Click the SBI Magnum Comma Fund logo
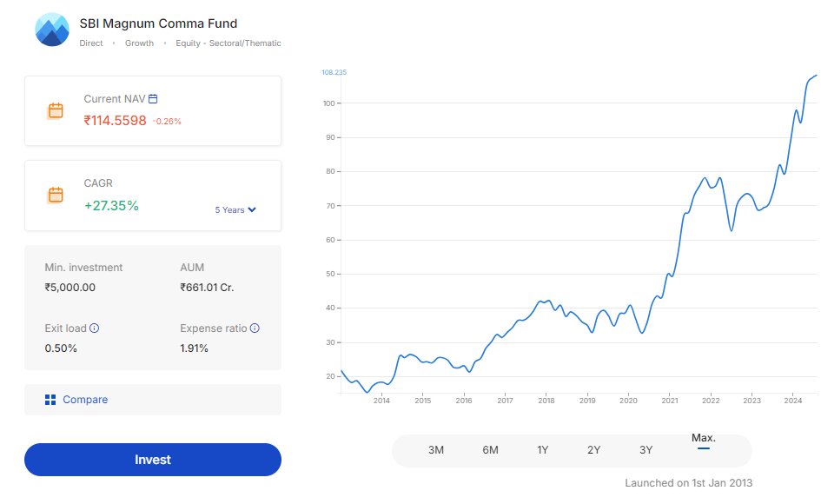This screenshot has height=504, width=821. [52, 30]
